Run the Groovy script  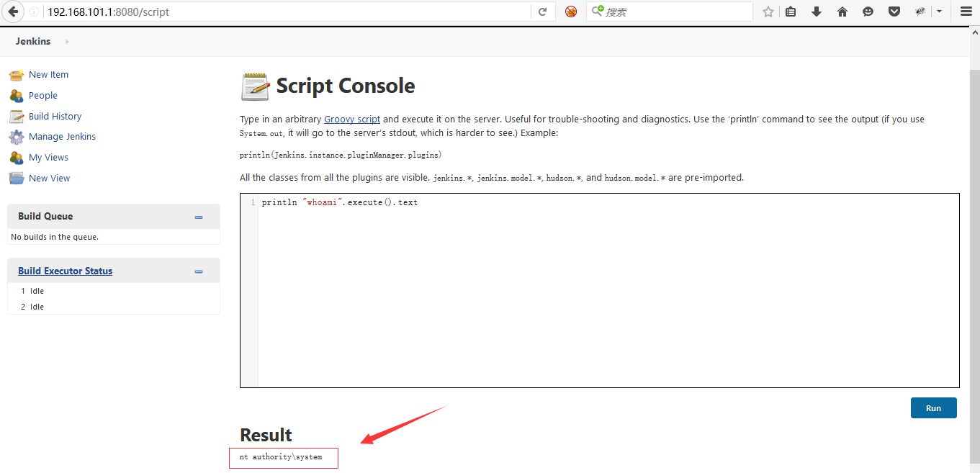coord(933,407)
